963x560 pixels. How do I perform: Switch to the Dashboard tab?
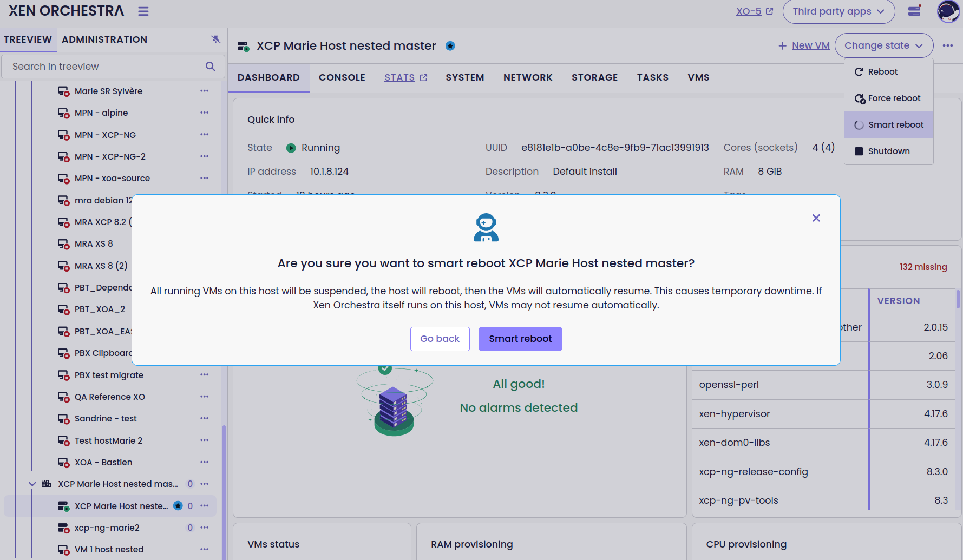pyautogui.click(x=268, y=77)
